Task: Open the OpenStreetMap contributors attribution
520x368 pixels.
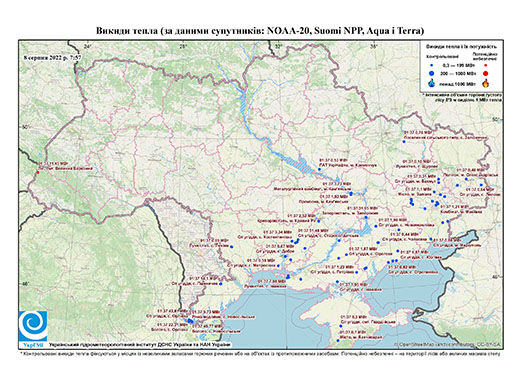Action: [448, 345]
